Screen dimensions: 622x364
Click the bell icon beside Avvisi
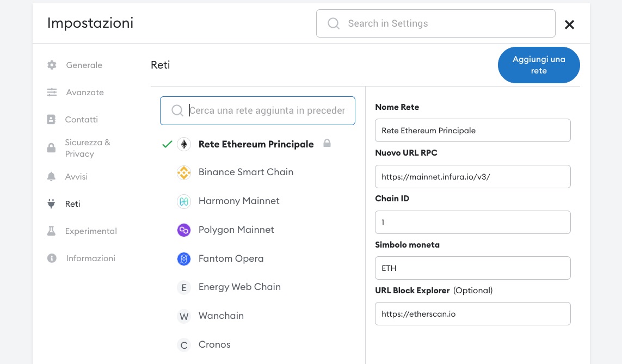[51, 176]
